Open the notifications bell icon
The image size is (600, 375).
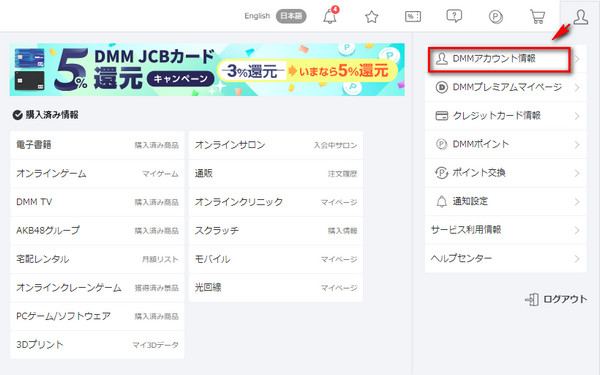coord(330,16)
